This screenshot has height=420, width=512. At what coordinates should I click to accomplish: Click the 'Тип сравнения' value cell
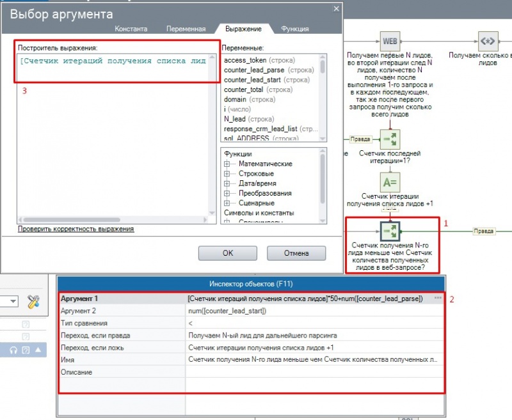pos(314,323)
